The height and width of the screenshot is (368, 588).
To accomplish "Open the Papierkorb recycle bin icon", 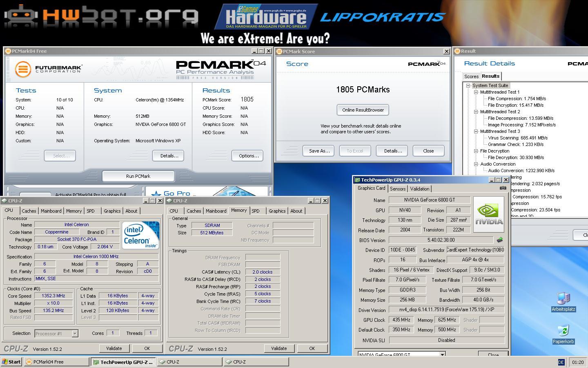I will click(x=563, y=334).
